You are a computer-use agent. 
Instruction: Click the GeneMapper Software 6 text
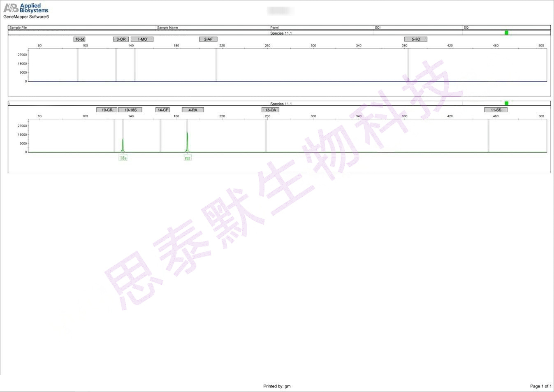(26, 17)
